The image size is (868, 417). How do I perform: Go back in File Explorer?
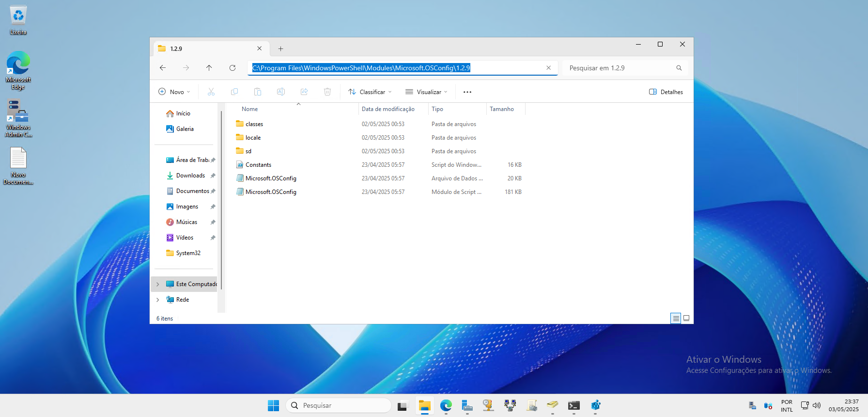coord(163,68)
